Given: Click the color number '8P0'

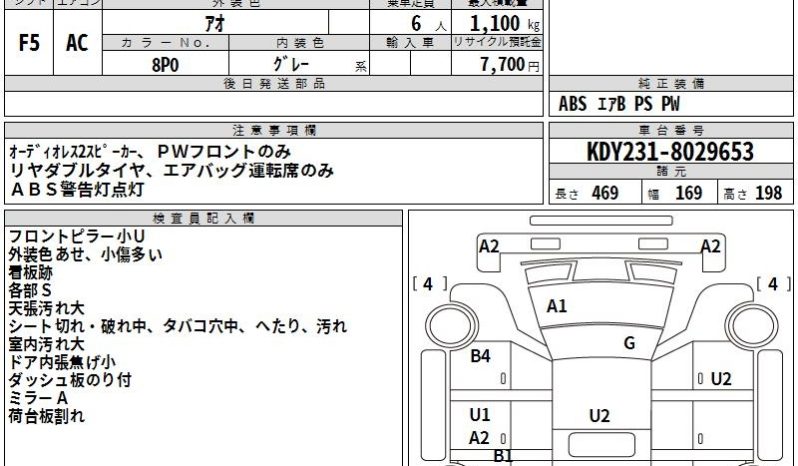Looking at the screenshot, I should [x=165, y=65].
